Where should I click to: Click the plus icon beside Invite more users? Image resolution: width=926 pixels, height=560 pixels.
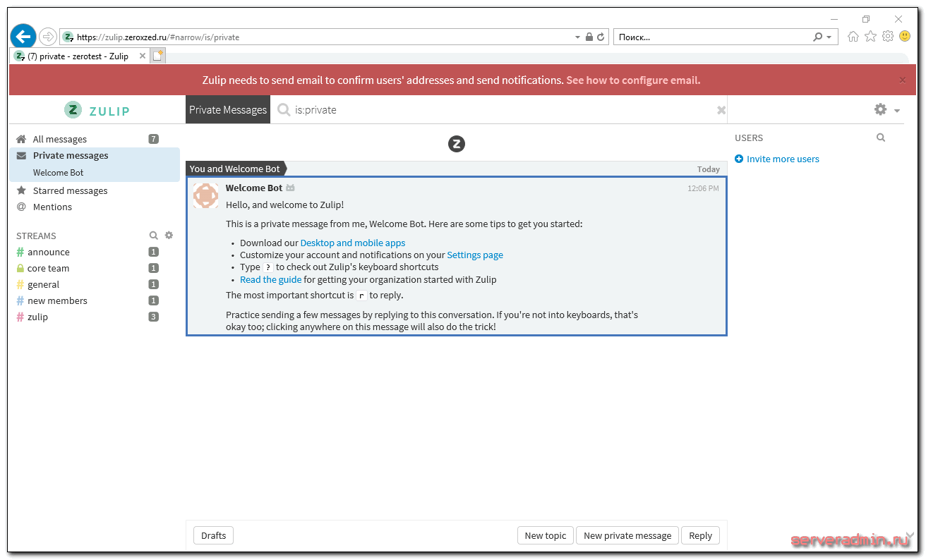coord(739,159)
